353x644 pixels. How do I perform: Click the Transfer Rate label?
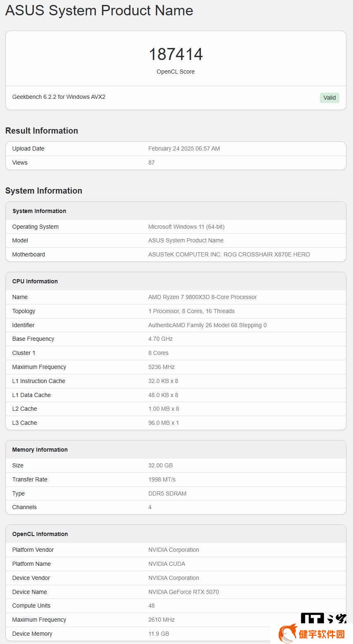click(x=30, y=479)
